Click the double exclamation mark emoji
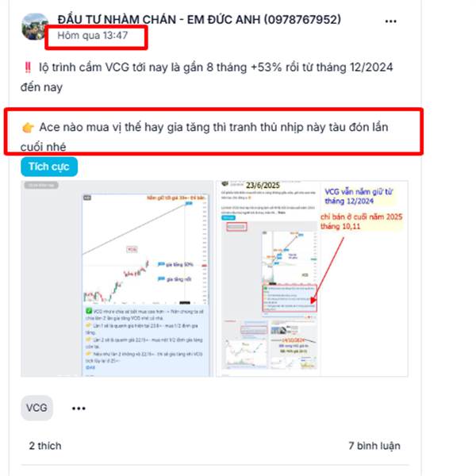This screenshot has width=476, height=476. tap(28, 67)
